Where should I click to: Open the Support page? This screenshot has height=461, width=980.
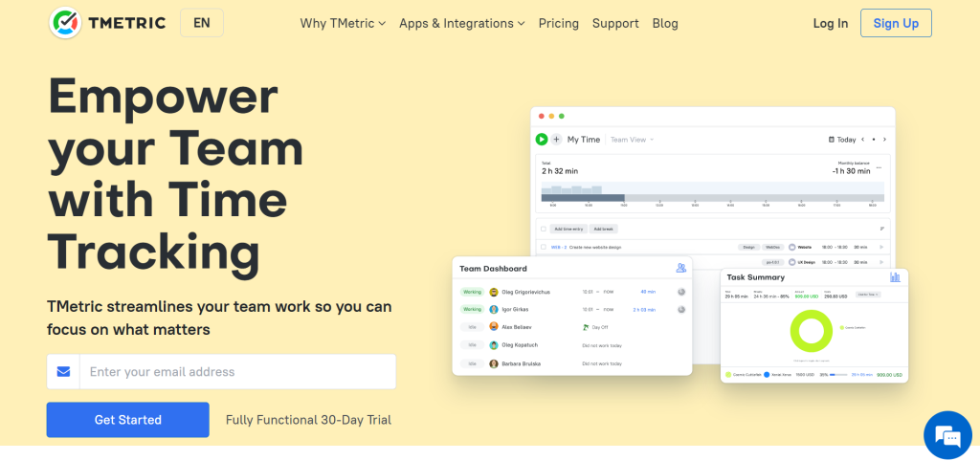coord(615,23)
